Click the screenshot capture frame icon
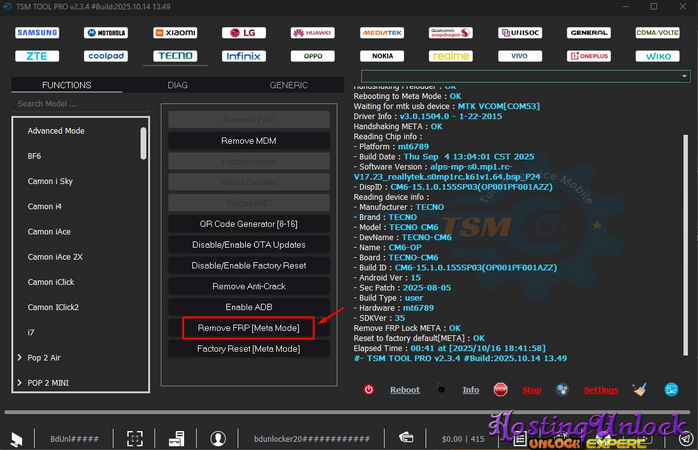This screenshot has width=698, height=450. point(134,438)
